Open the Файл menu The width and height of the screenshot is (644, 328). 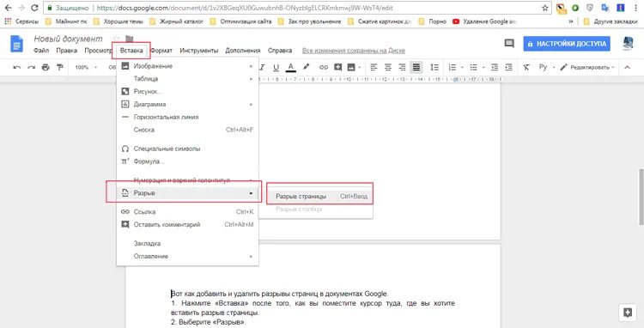pos(41,51)
